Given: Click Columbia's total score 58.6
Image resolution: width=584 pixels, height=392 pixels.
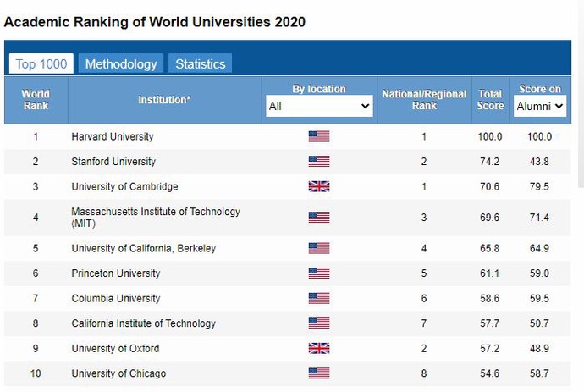Looking at the screenshot, I should [x=490, y=299].
